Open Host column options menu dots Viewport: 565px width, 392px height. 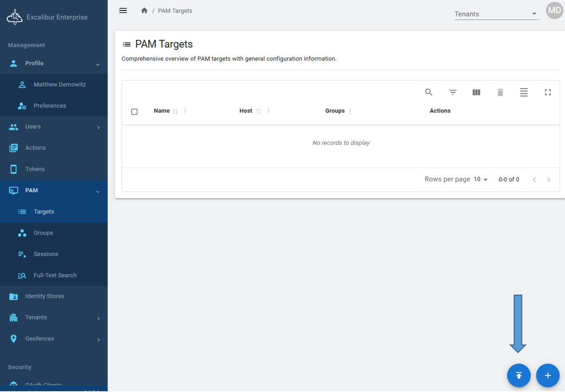(268, 111)
